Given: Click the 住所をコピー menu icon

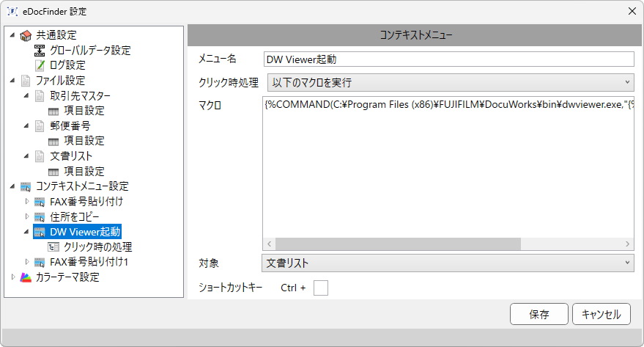Looking at the screenshot, I should click(40, 217).
